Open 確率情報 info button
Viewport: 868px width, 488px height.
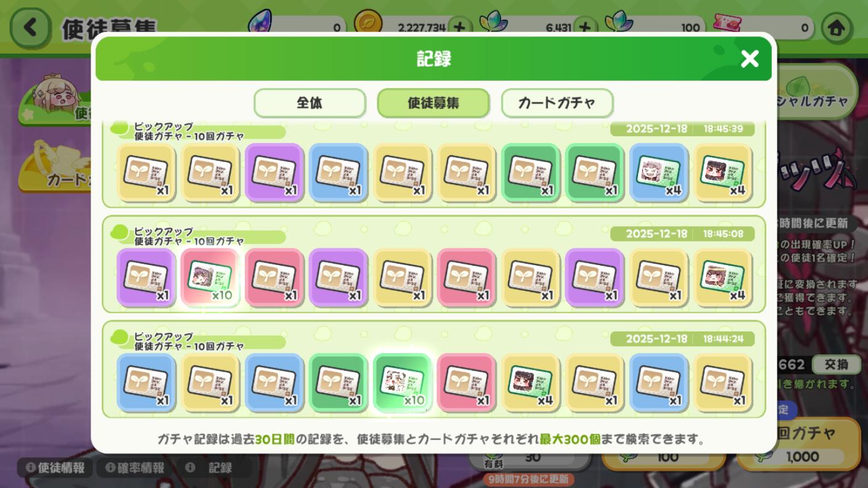click(134, 468)
